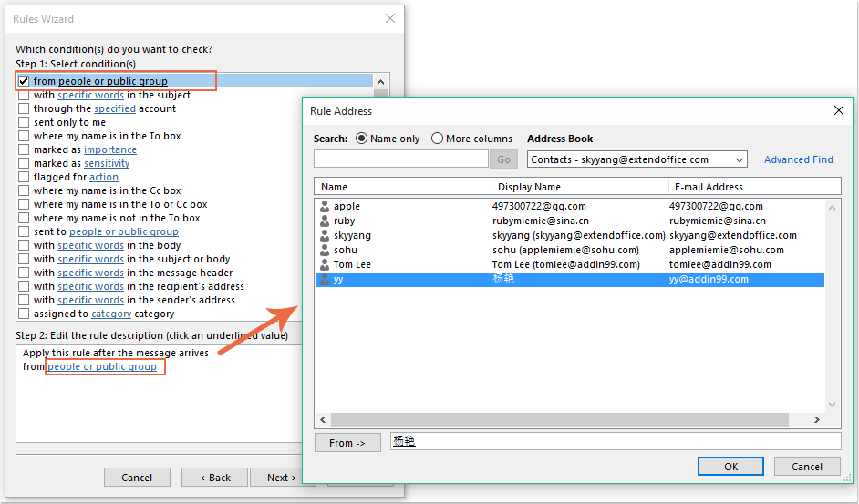This screenshot has width=859, height=504.
Task: Select the 'Name only' search radio button
Action: [361, 139]
